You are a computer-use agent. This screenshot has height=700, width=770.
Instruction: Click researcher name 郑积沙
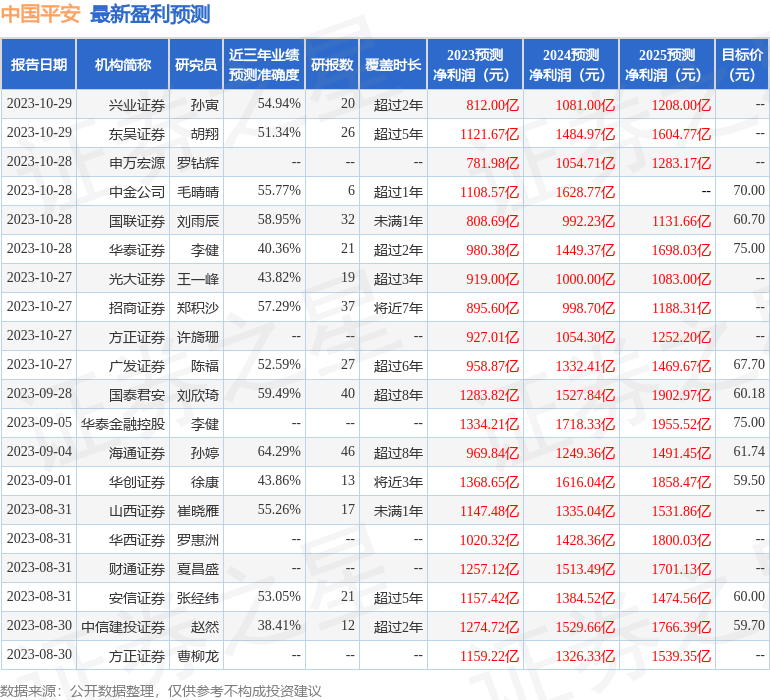coord(198,308)
